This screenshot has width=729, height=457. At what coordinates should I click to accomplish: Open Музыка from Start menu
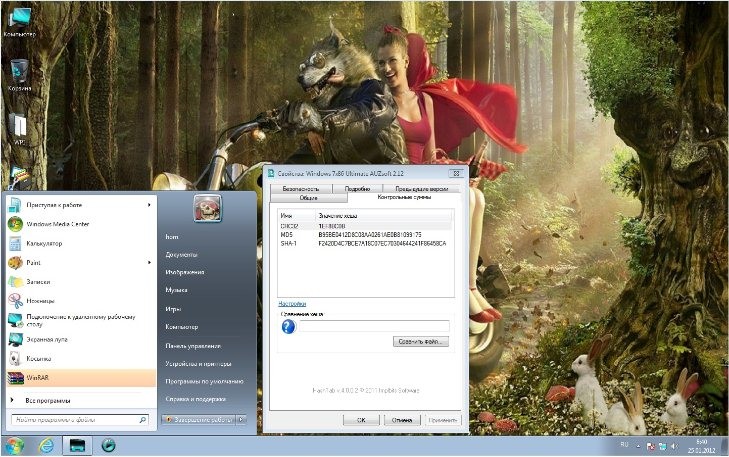(176, 290)
